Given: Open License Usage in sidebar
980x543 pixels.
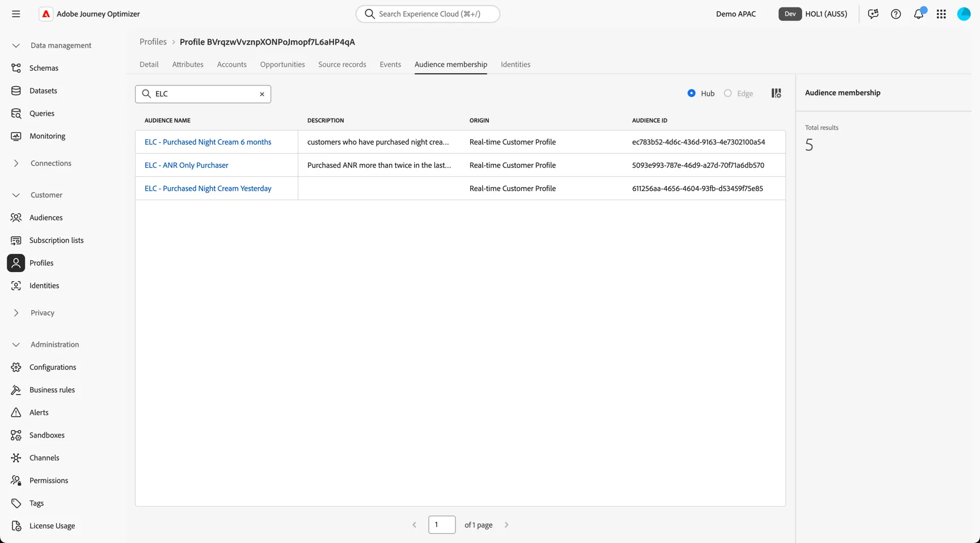Looking at the screenshot, I should [x=52, y=526].
